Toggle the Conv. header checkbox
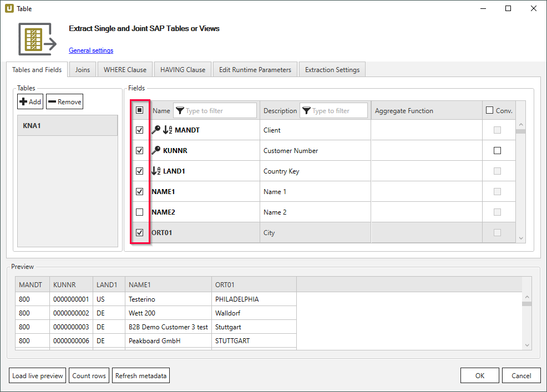547x392 pixels. (490, 110)
